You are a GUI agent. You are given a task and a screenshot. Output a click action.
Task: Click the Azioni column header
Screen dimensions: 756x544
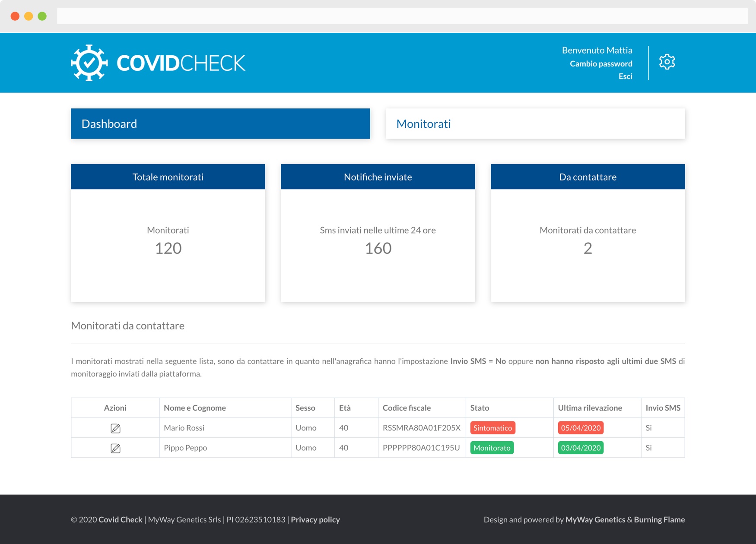(x=115, y=408)
